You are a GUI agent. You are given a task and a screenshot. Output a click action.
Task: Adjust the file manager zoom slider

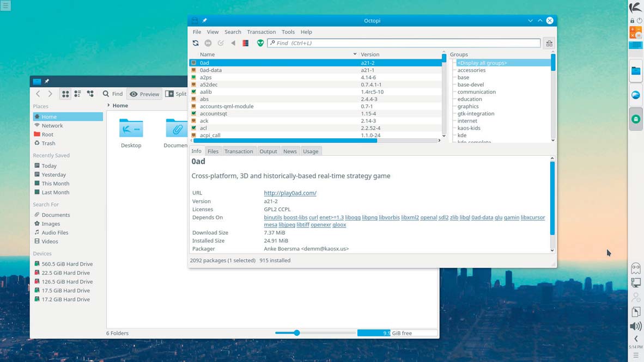[x=297, y=333]
